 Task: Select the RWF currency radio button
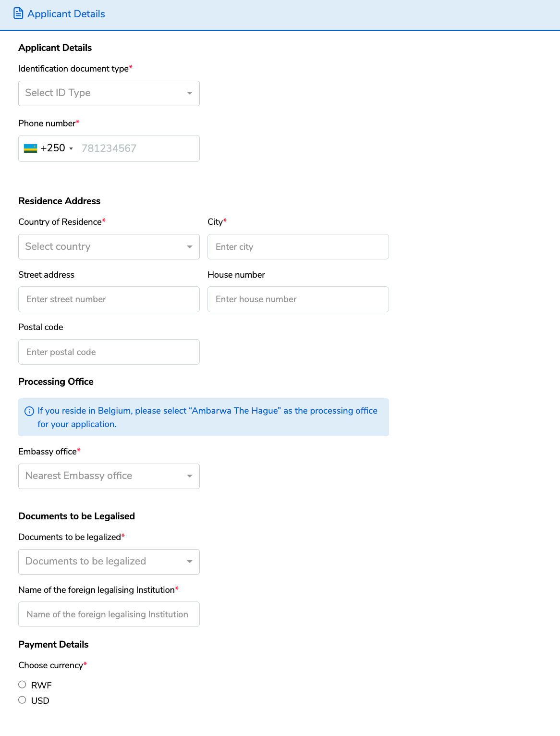click(x=22, y=685)
